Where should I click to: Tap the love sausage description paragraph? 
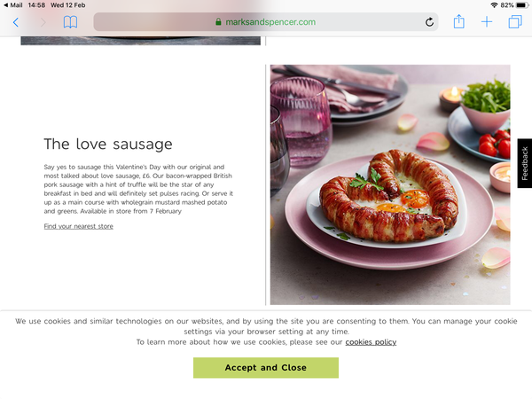pyautogui.click(x=138, y=189)
